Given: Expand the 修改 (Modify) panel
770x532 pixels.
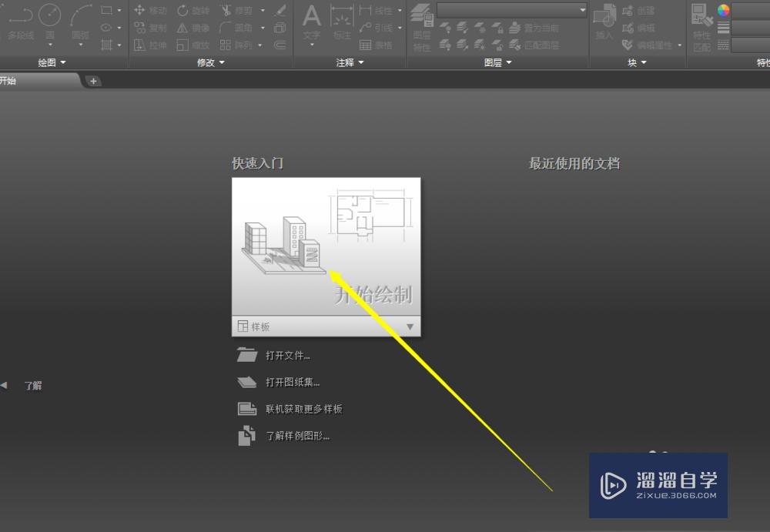Looking at the screenshot, I should (x=211, y=62).
